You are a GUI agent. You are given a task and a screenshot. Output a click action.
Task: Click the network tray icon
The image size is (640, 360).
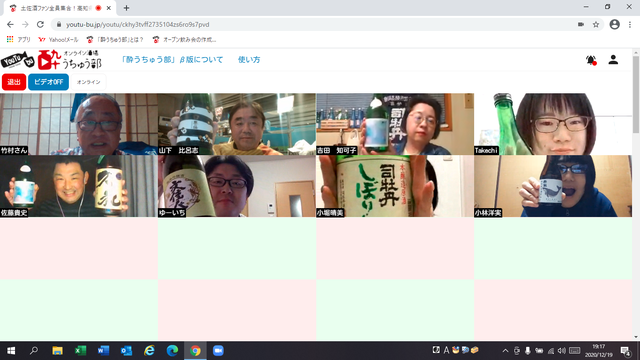(x=551, y=351)
